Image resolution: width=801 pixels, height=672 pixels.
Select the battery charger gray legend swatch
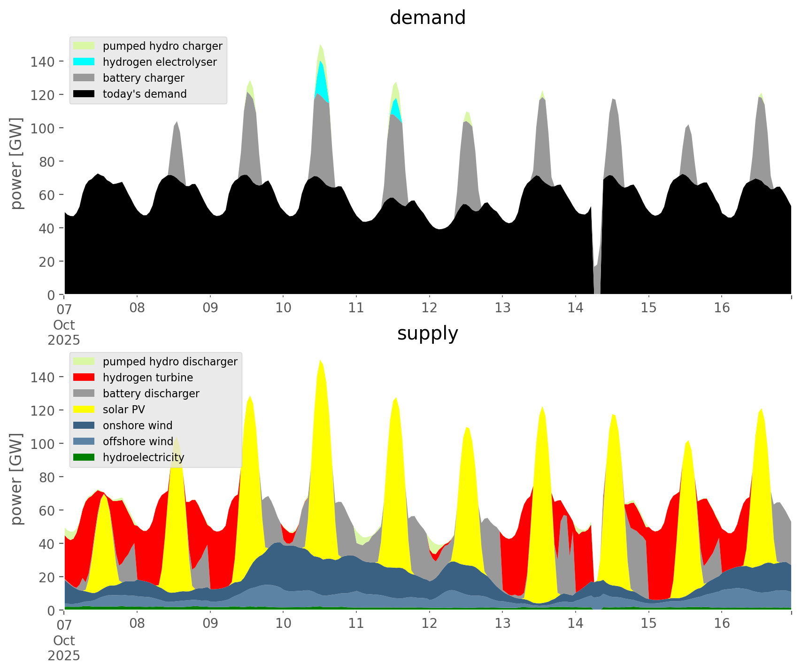[x=84, y=78]
